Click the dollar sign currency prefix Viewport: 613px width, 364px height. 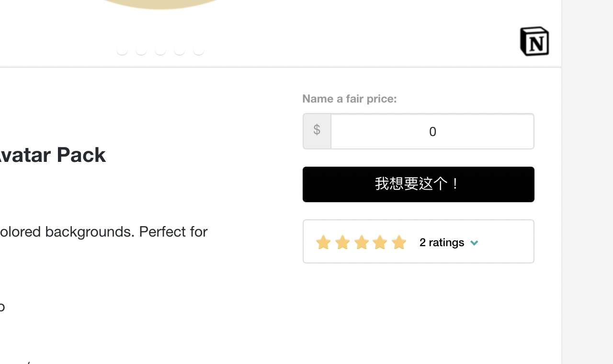point(317,130)
